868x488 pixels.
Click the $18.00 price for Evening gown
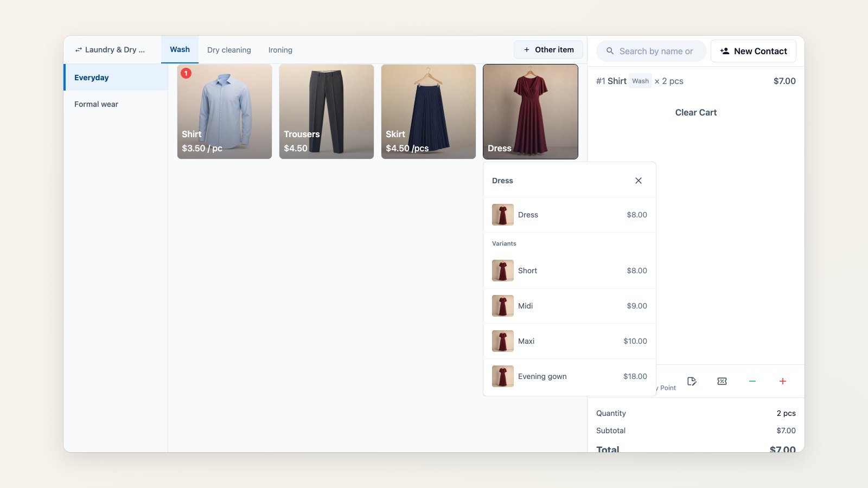coord(635,376)
